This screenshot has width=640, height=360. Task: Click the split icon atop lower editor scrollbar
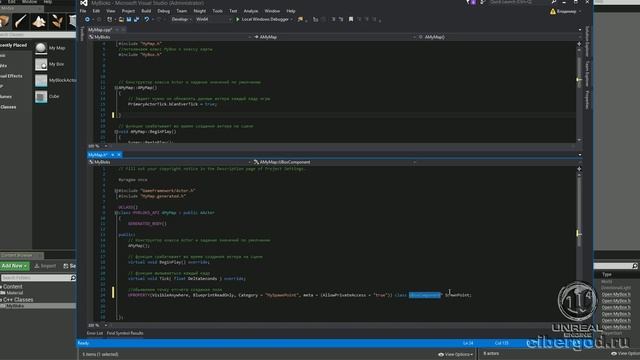[579, 169]
